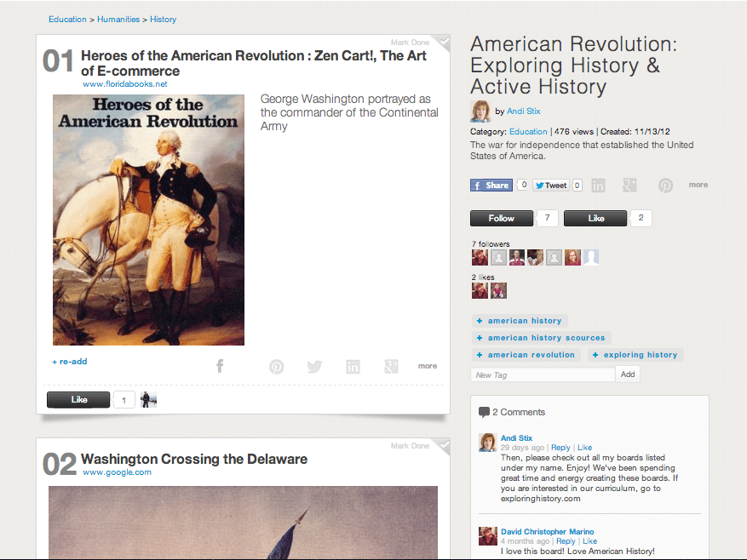747x560 pixels.
Task: Open David Christopher Marino comment avatar
Action: coord(488,536)
